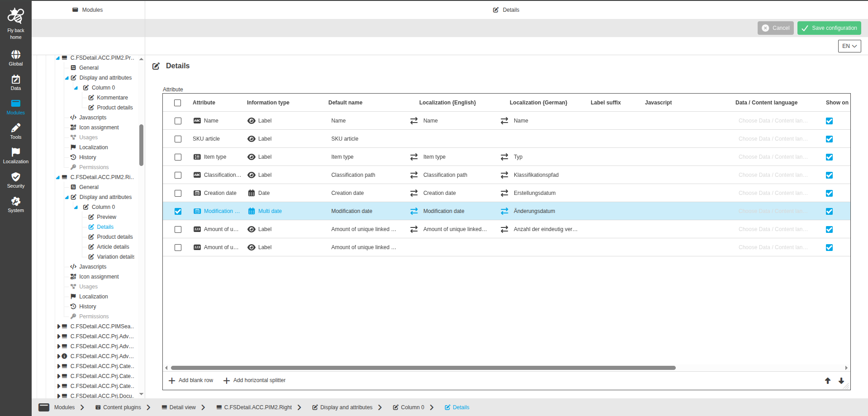
Task: Click the tree panel vertical scrollbar thumb
Action: [x=142, y=145]
